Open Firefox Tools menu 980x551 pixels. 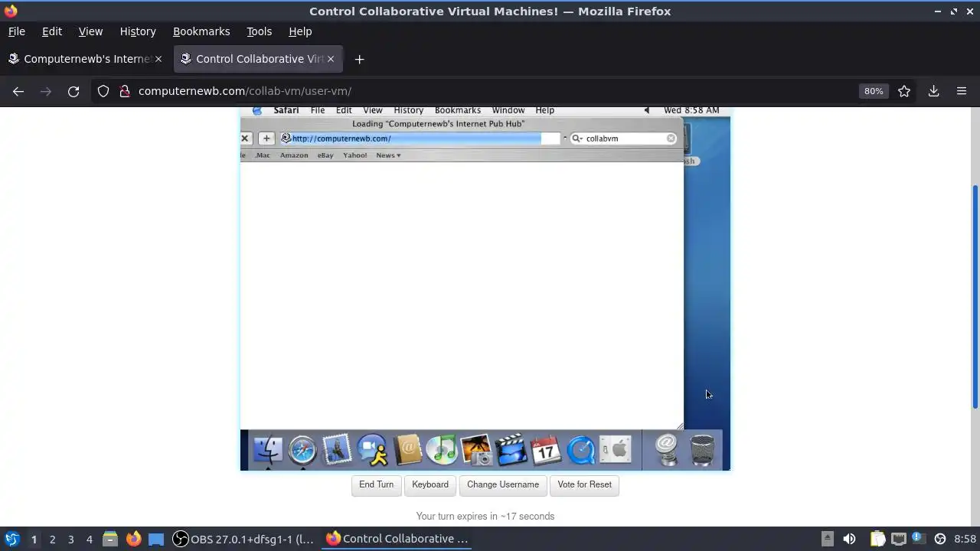(x=259, y=31)
